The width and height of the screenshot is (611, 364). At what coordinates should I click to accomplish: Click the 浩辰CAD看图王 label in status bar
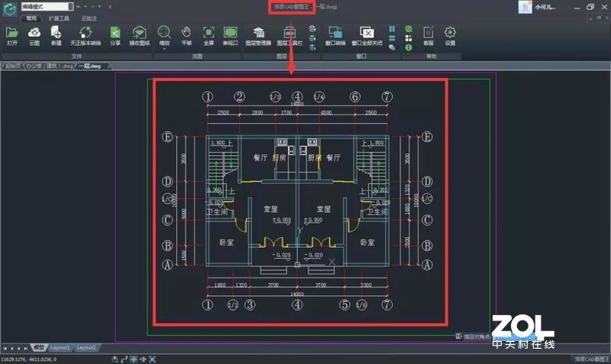(x=592, y=359)
